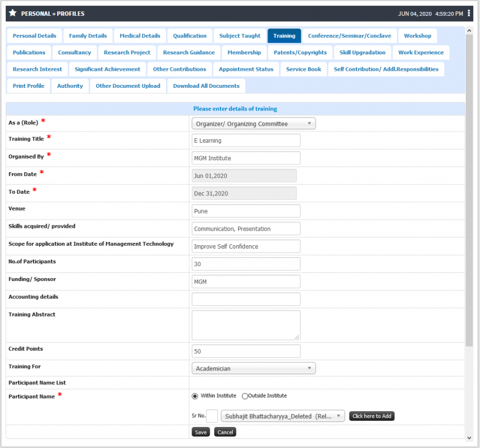Viewport: 480px width, 448px height.
Task: Click the Training Title field containing E Learning
Action: click(246, 140)
